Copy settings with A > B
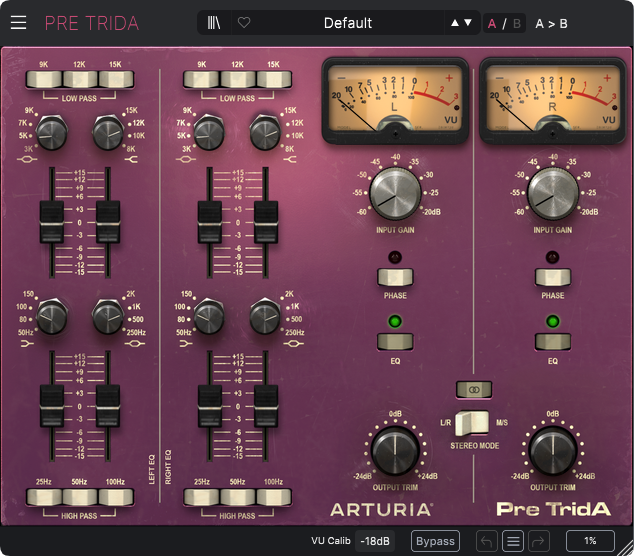 pyautogui.click(x=551, y=23)
